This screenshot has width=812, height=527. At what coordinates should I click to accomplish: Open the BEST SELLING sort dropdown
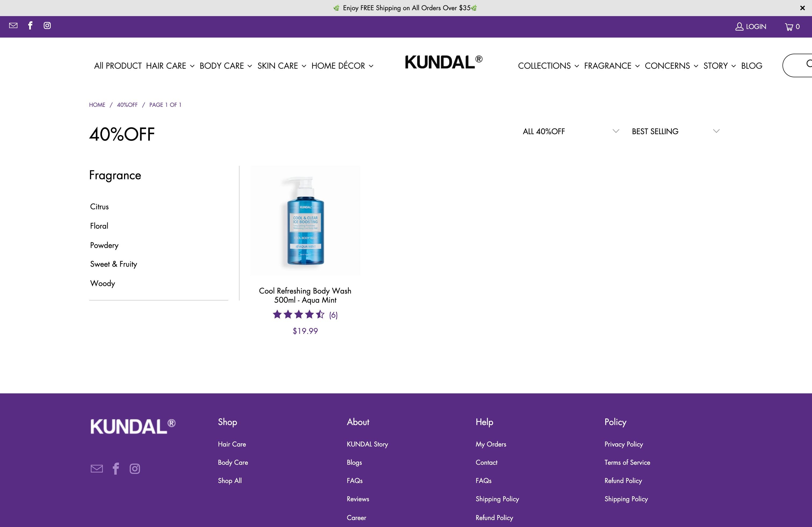[x=676, y=131]
